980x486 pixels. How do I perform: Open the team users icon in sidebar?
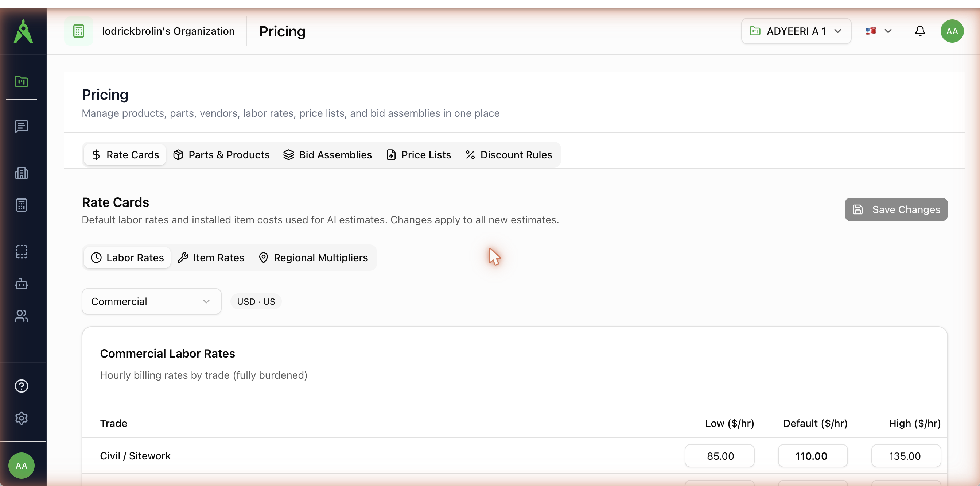click(21, 316)
